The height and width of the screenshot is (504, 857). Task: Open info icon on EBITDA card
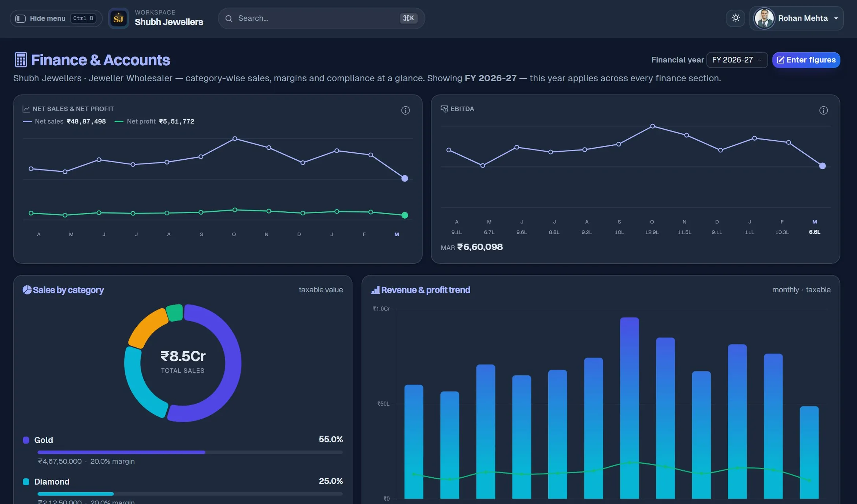pos(823,110)
